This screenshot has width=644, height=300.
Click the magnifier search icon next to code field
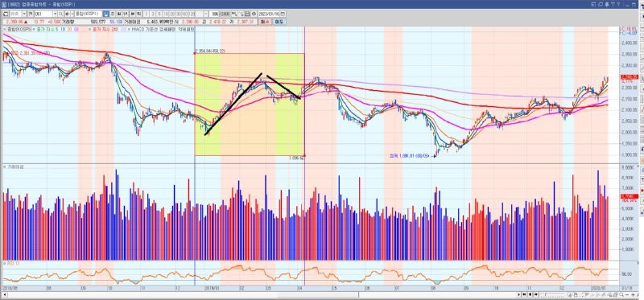pos(61,14)
